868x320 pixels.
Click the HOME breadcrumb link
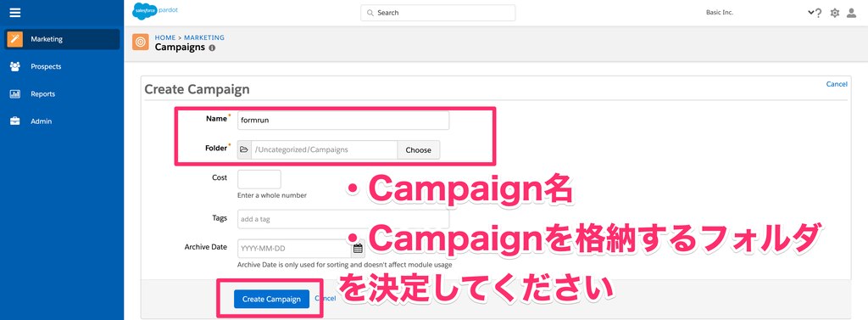pyautogui.click(x=165, y=37)
